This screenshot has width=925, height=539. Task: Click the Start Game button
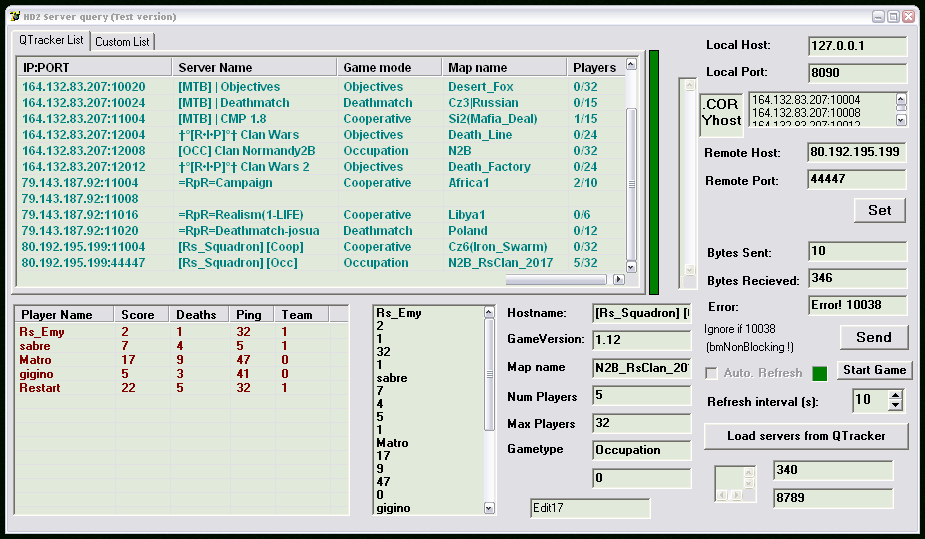(x=874, y=370)
